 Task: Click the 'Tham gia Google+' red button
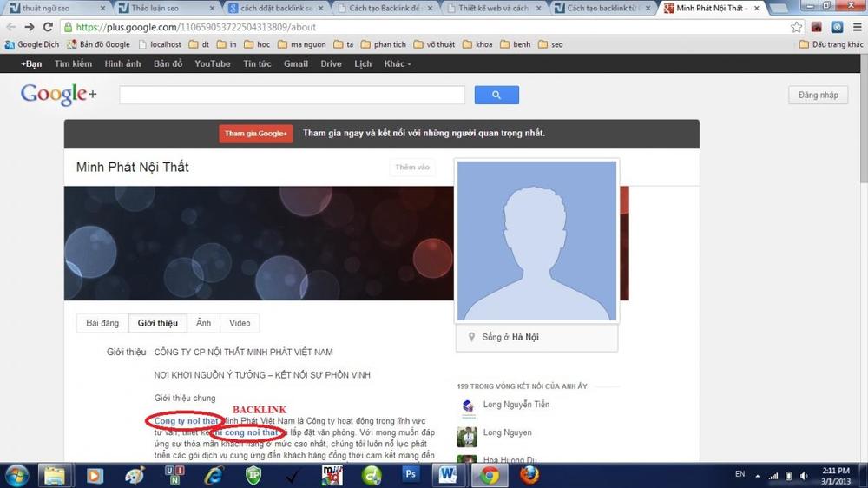[256, 134]
